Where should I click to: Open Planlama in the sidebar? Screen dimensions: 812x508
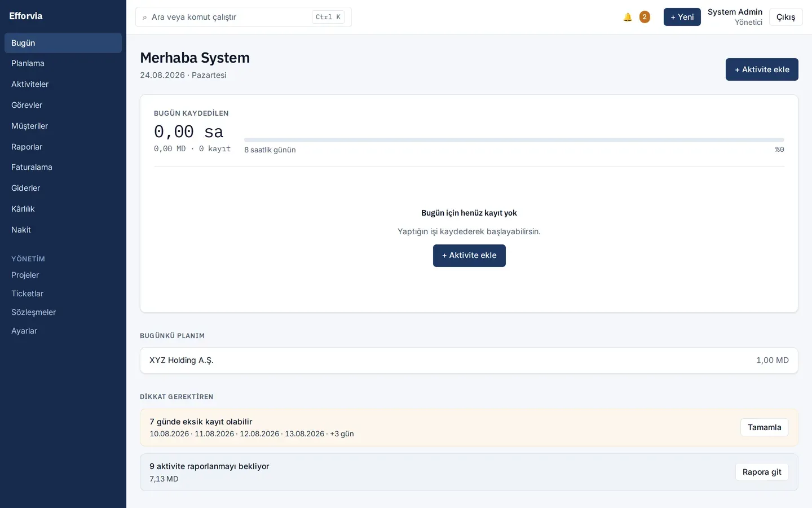click(63, 64)
